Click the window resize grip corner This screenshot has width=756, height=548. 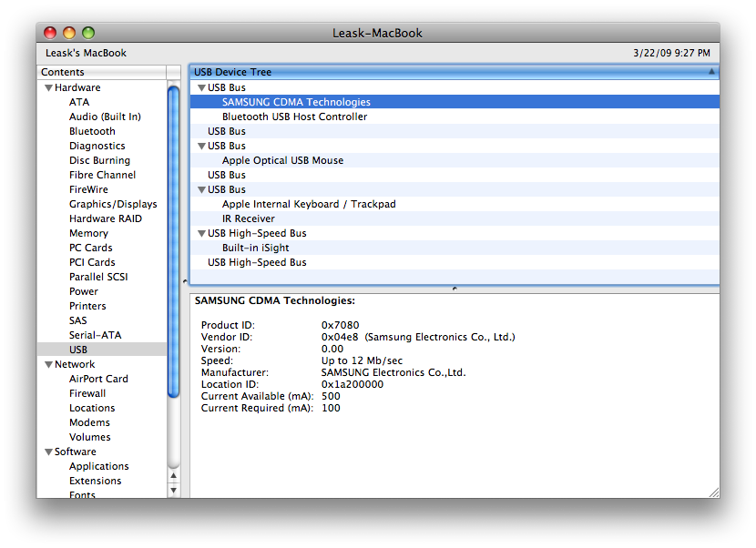pyautogui.click(x=714, y=492)
